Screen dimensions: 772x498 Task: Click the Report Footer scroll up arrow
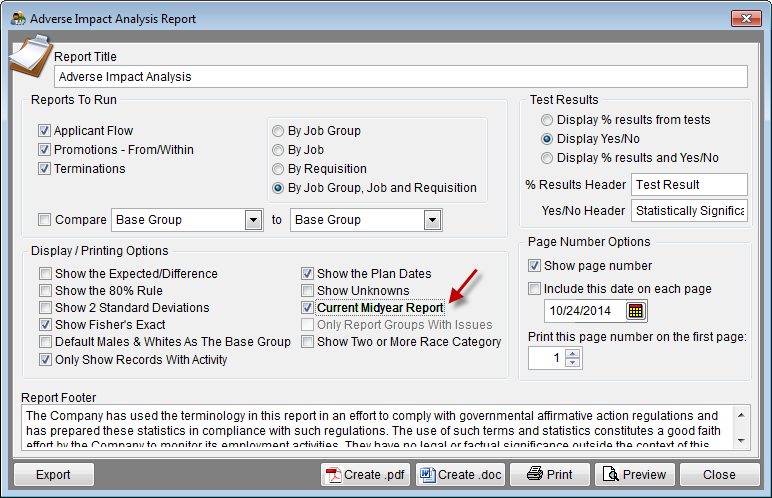741,415
